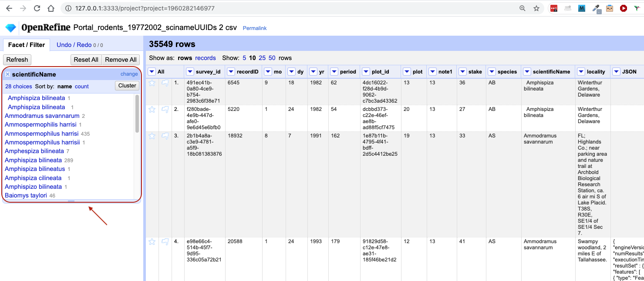644x281 pixels.
Task: Star row 1 in the data grid
Action: coord(152,83)
